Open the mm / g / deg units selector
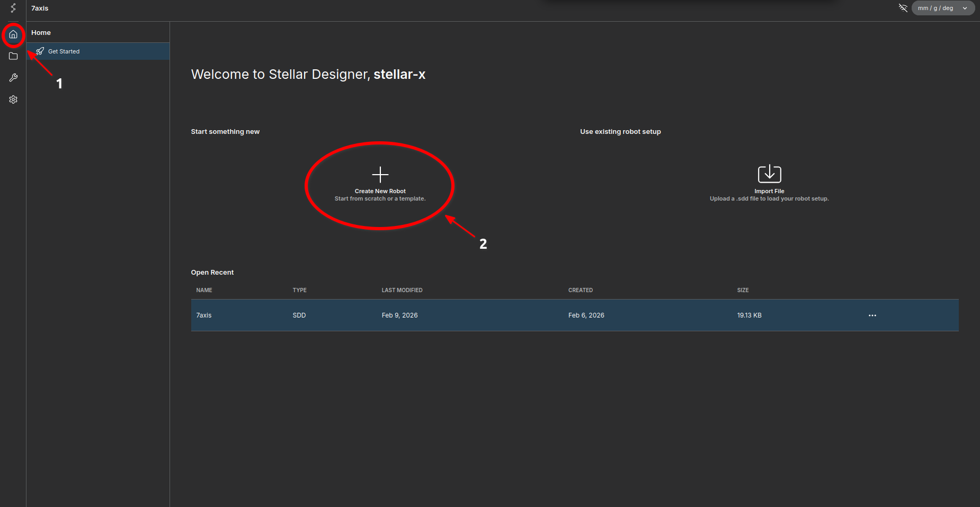 (x=942, y=8)
